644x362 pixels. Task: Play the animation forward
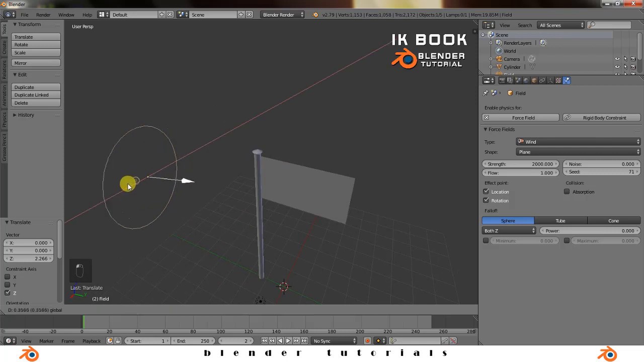pos(288,341)
